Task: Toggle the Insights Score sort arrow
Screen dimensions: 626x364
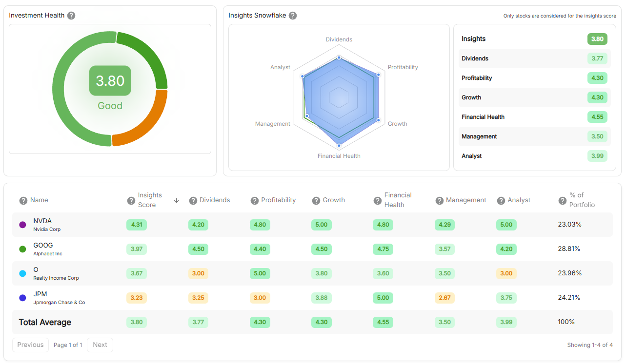Action: point(176,200)
